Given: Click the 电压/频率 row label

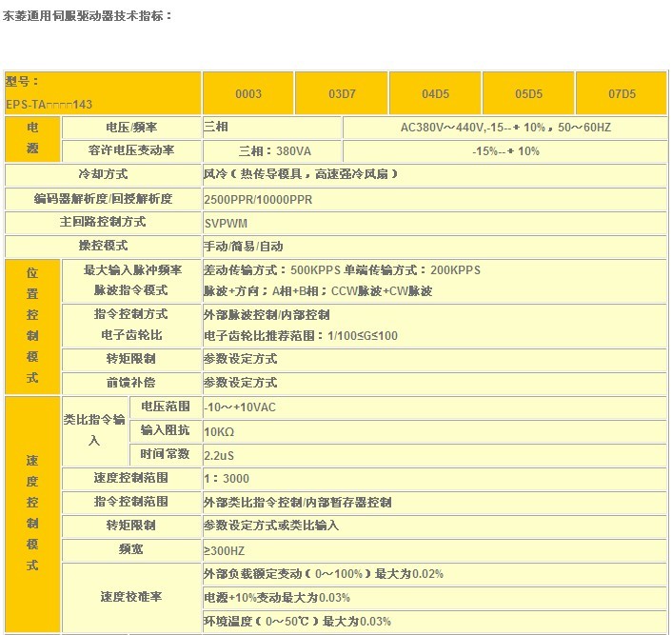Looking at the screenshot, I should [x=131, y=128].
